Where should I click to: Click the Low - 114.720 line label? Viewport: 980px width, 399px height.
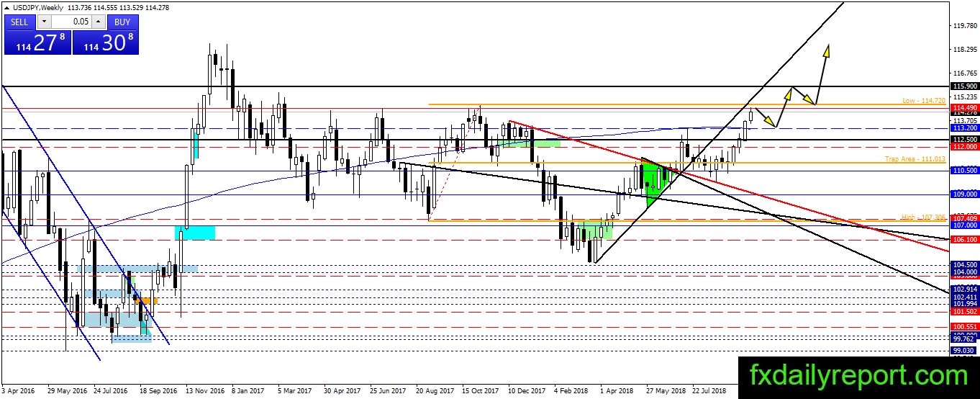tap(922, 100)
